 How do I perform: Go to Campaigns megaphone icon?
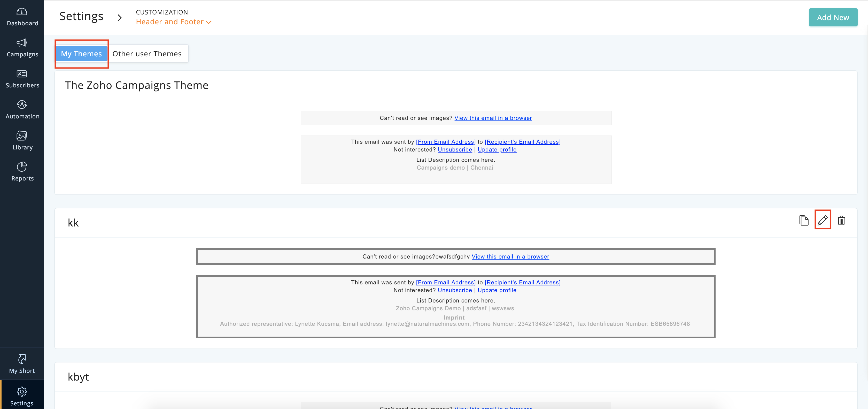coord(22,43)
